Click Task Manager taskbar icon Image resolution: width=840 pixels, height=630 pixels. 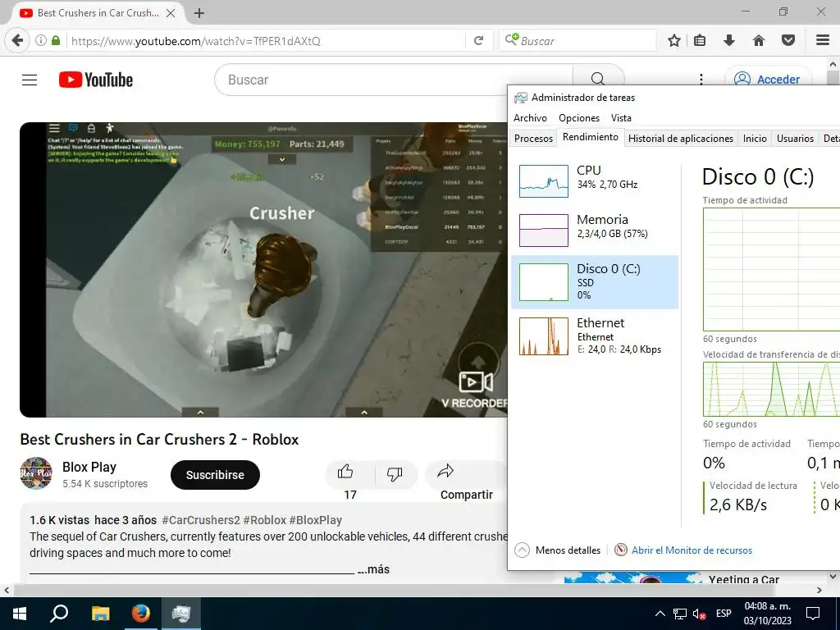[181, 614]
